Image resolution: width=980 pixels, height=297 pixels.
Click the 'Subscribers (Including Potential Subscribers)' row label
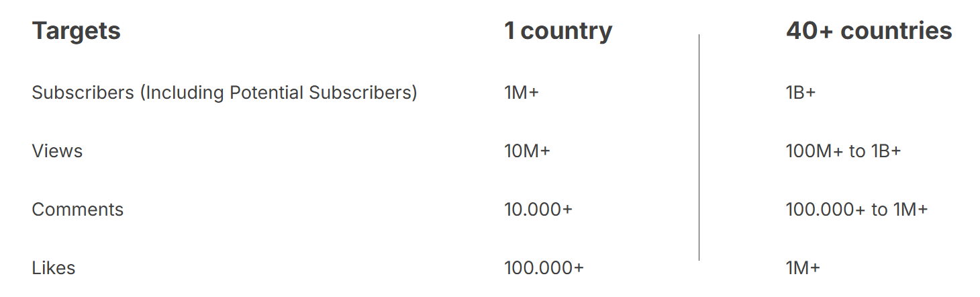[224, 92]
